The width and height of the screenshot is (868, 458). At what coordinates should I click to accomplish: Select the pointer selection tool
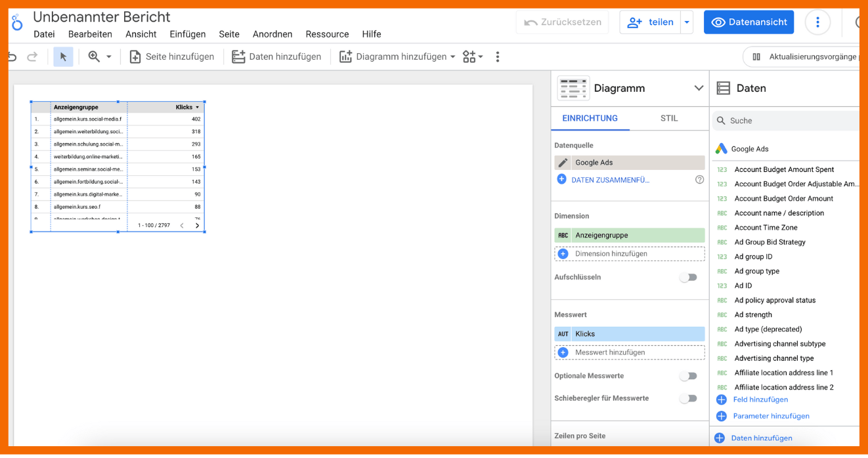click(63, 57)
